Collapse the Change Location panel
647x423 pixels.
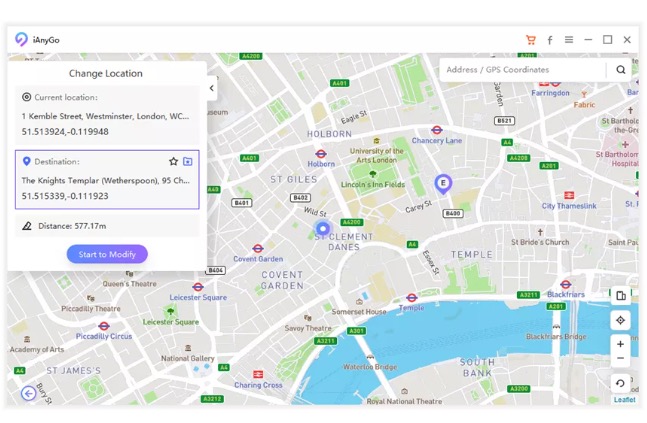pos(211,88)
